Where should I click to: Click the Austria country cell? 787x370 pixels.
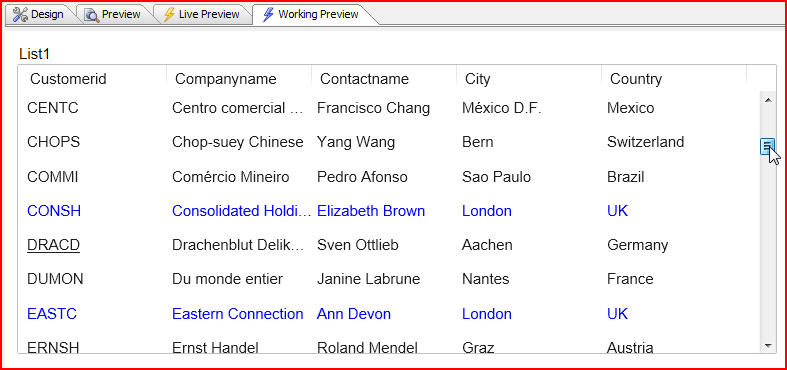630,347
